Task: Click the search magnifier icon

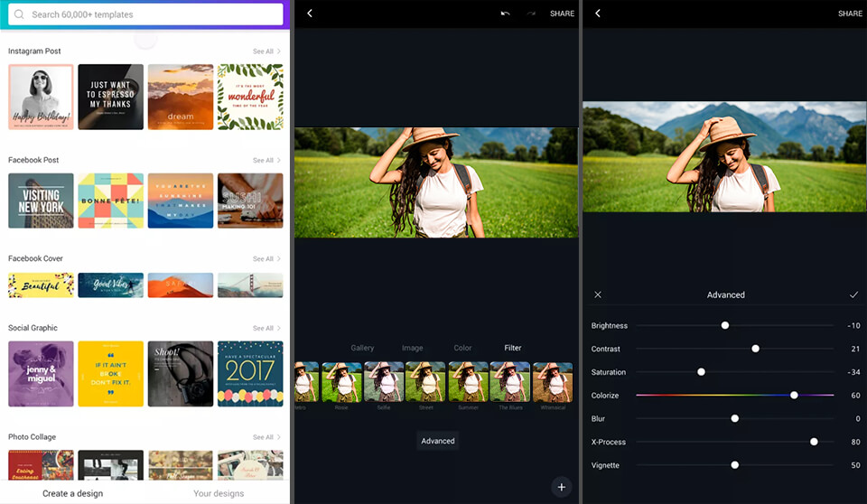Action: 19,14
